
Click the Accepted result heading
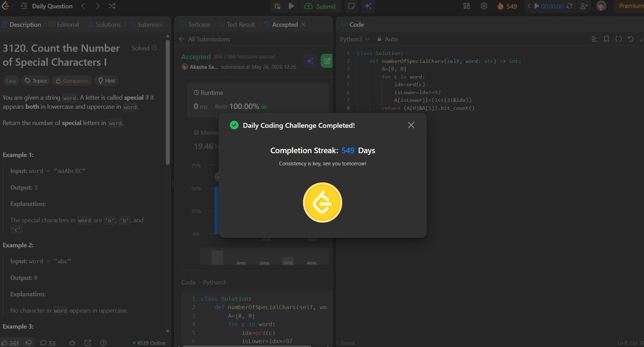pos(195,56)
